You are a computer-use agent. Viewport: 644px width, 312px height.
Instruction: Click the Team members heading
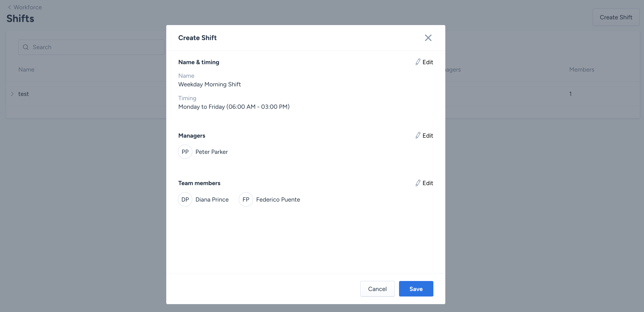click(x=199, y=183)
